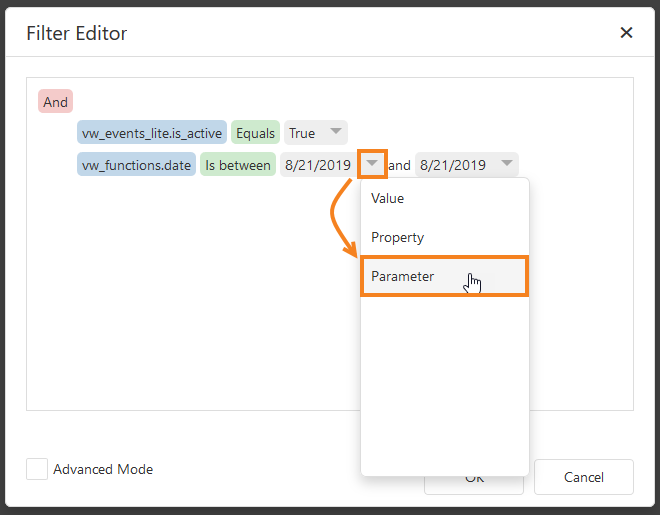Open dropdown arrow after second date value

click(x=507, y=163)
